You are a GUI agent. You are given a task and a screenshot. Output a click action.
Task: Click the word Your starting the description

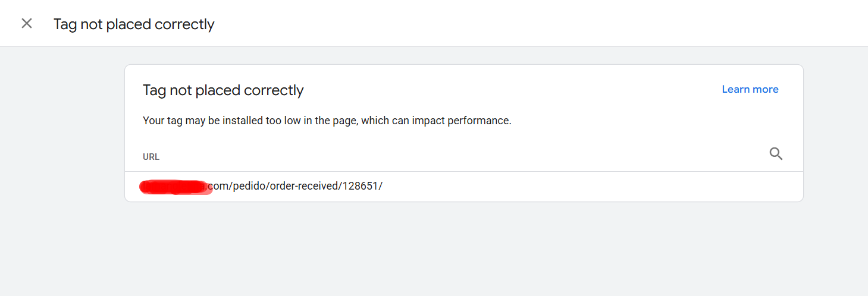(153, 121)
